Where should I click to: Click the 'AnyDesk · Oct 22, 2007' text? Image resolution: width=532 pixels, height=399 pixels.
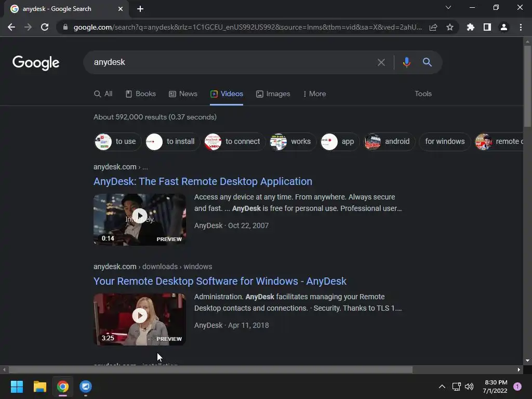(231, 225)
